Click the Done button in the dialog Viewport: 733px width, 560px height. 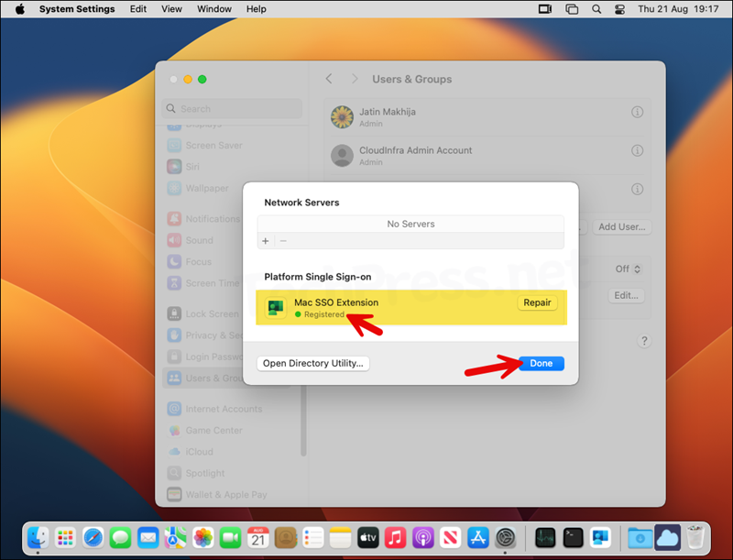(542, 363)
